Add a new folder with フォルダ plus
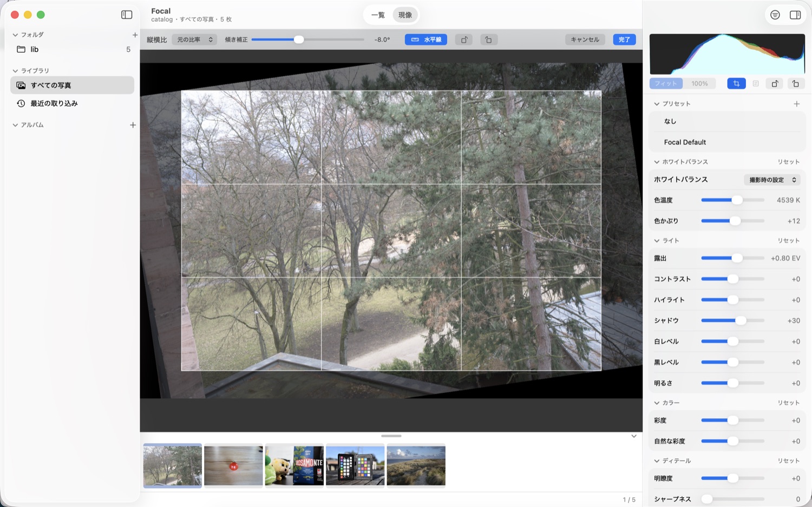Image resolution: width=812 pixels, height=507 pixels. click(135, 35)
